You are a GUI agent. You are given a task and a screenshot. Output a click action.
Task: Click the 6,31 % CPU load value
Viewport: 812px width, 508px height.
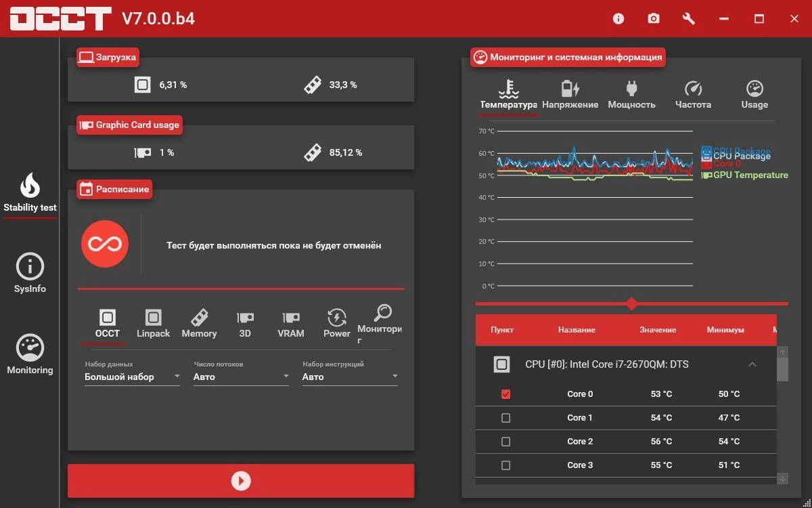point(173,85)
